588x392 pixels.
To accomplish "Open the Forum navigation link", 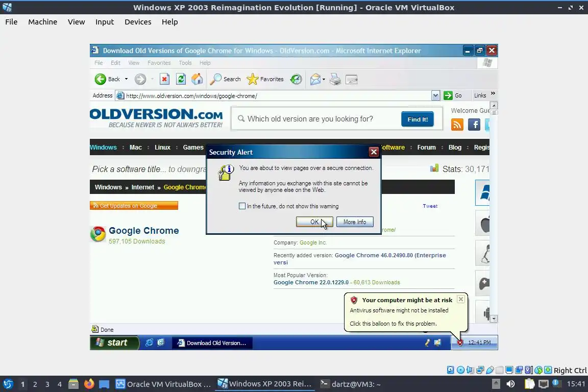I will tap(426, 148).
